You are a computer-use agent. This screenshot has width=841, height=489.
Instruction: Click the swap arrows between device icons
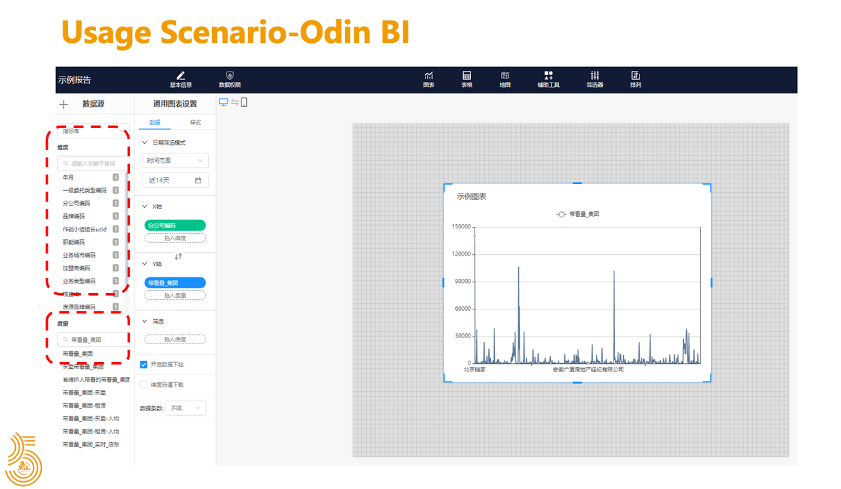235,102
